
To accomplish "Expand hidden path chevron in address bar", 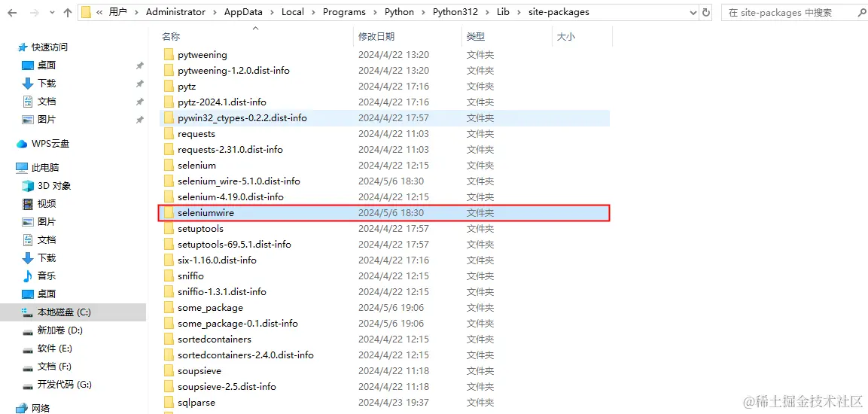I will coord(99,12).
